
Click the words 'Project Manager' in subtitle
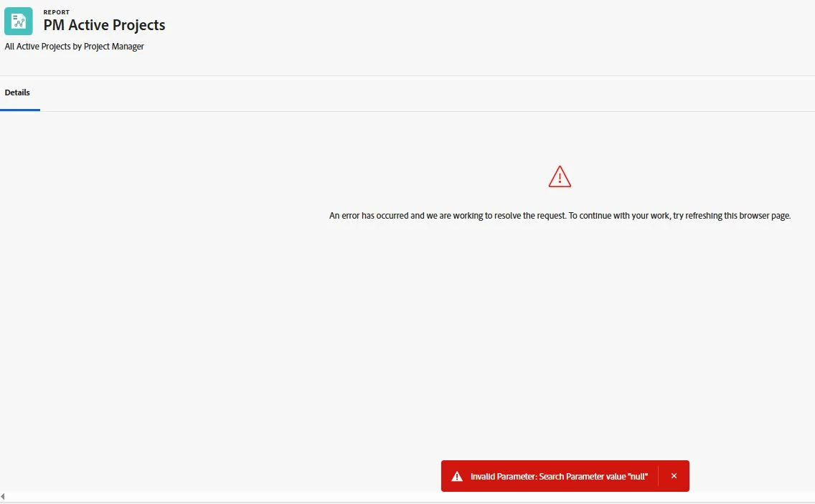click(x=114, y=47)
